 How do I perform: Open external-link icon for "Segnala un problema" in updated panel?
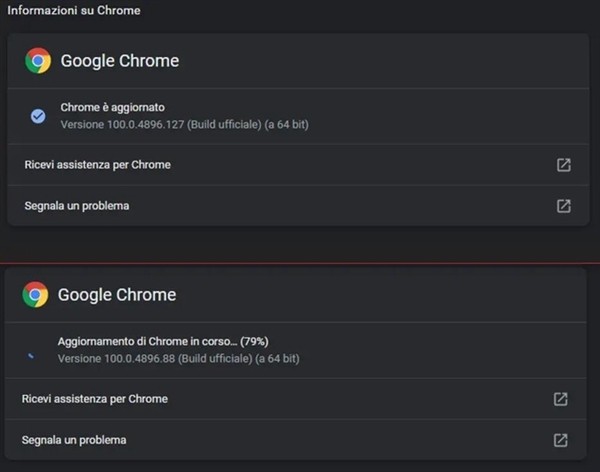coord(564,206)
